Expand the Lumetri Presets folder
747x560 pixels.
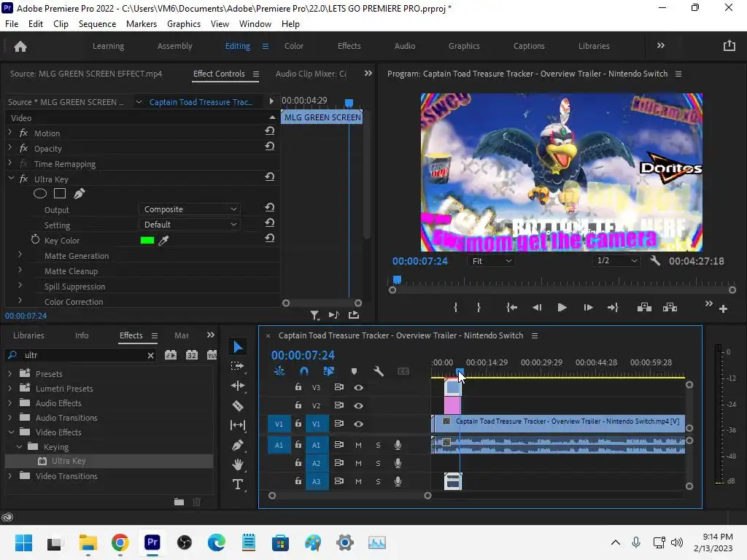10,389
